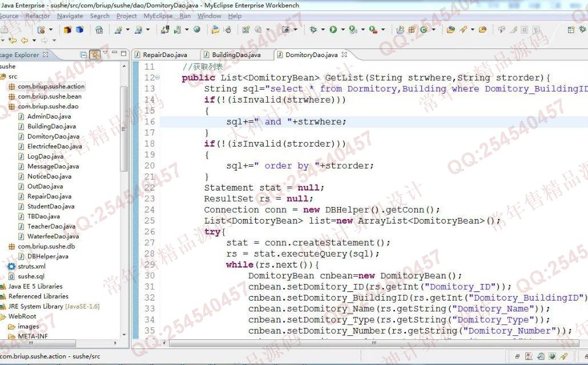
Task: Open dropdown arrow next to Run icon
Action: (x=343, y=30)
